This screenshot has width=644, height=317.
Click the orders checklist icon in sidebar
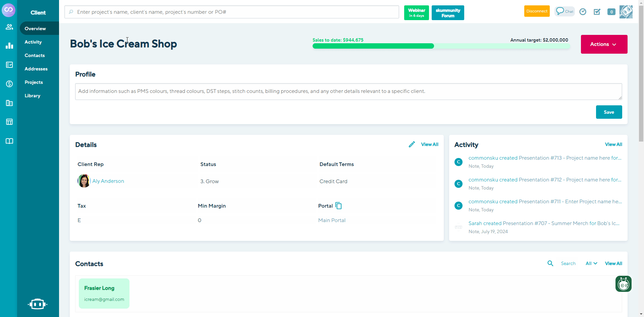click(9, 65)
